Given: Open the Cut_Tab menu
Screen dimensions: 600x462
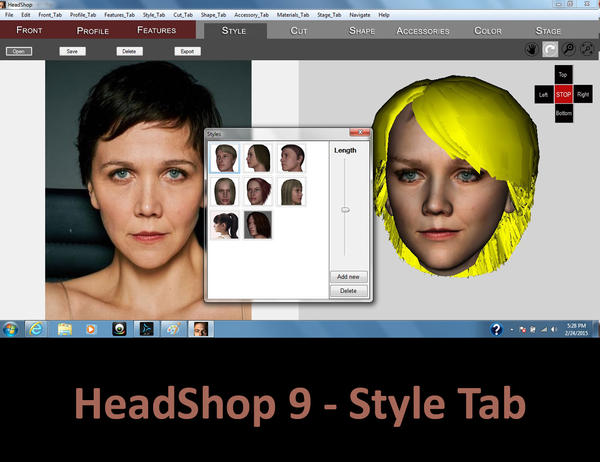Looking at the screenshot, I should click(x=183, y=15).
